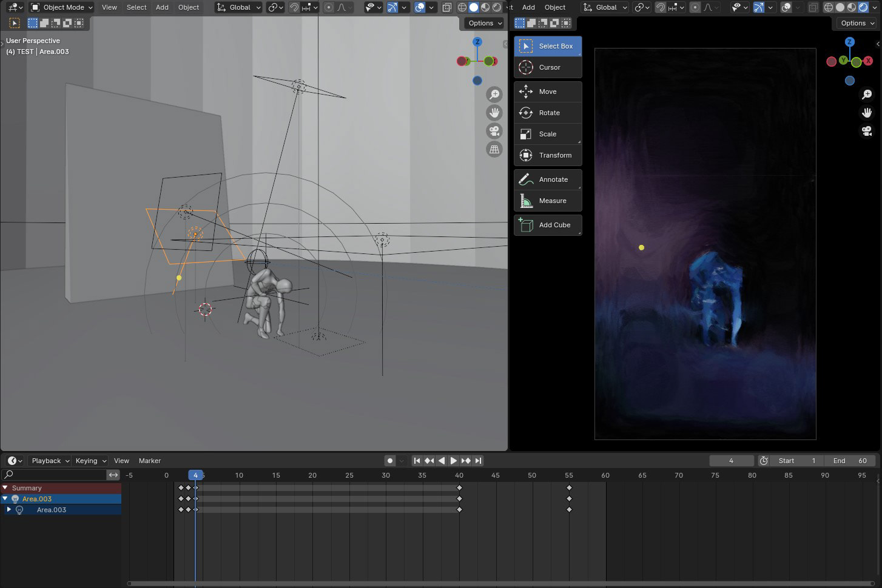Open Object Mode dropdown
Image resolution: width=882 pixels, height=588 pixels.
(x=61, y=7)
